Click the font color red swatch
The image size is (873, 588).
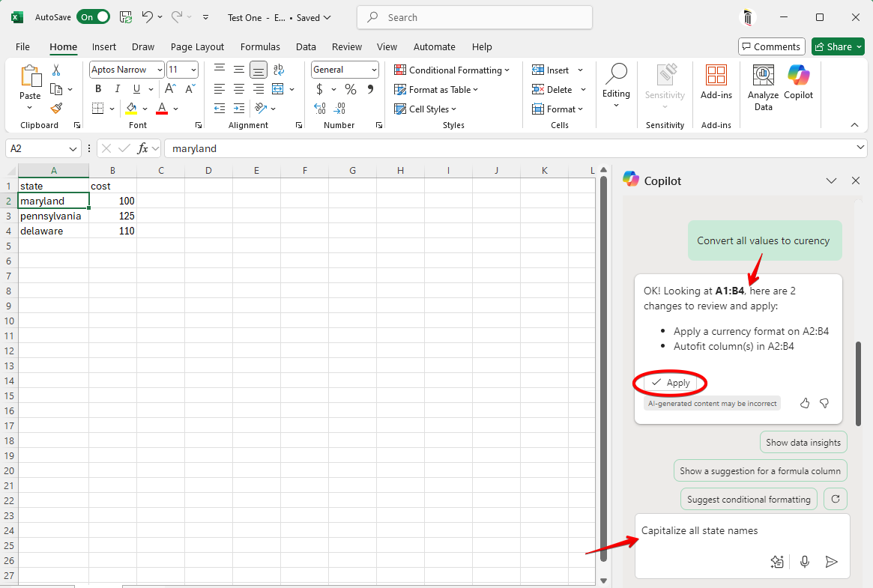pyautogui.click(x=162, y=109)
